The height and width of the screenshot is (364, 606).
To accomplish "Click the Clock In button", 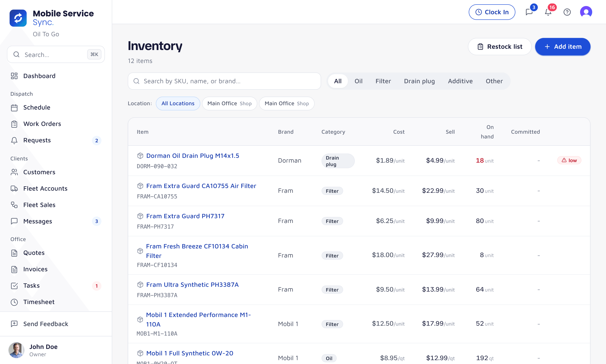I will tap(492, 12).
